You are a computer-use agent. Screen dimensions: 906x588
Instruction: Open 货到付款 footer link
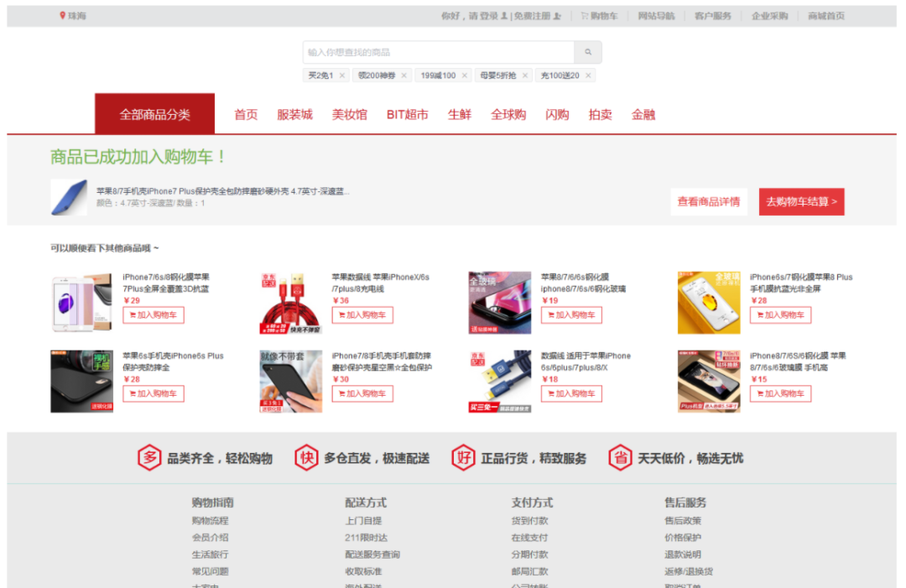point(530,520)
